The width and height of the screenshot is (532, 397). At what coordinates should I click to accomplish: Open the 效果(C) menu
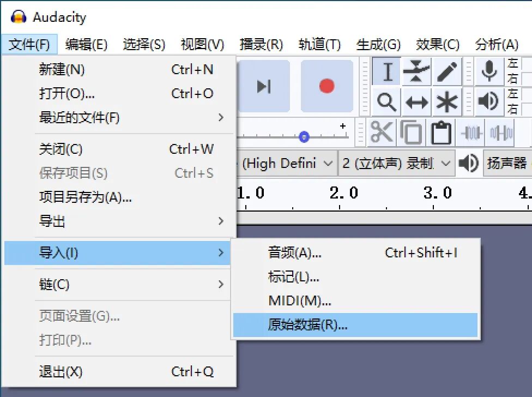[x=437, y=45]
